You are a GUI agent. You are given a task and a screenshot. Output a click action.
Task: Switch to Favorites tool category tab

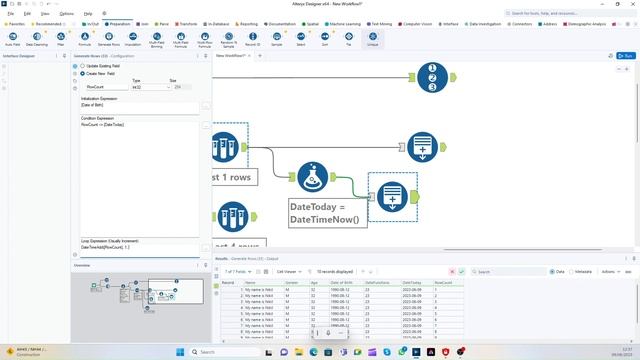coord(15,24)
